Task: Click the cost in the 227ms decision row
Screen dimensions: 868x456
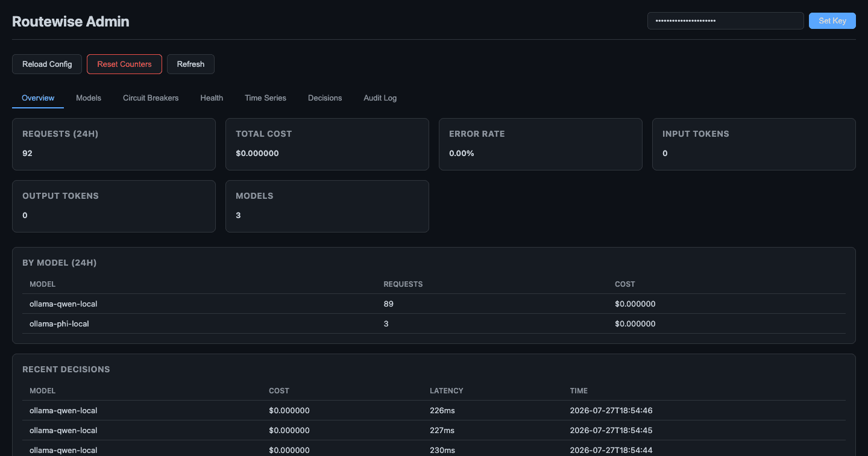Action: coord(289,430)
